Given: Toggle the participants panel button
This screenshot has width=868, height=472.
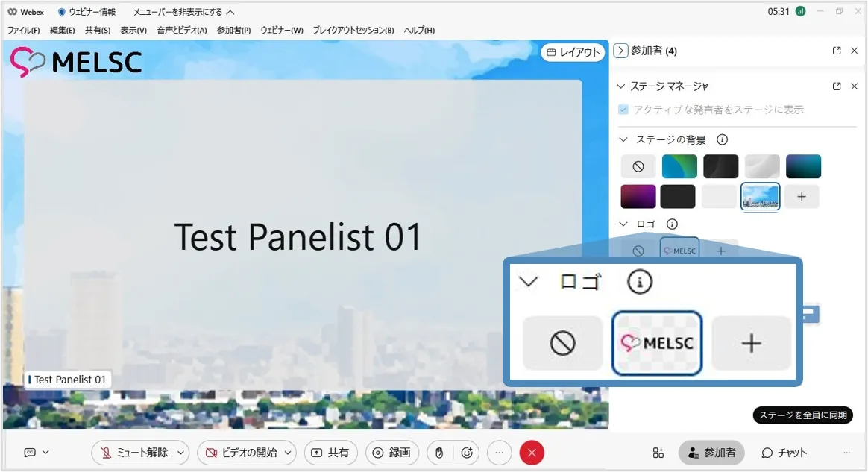Looking at the screenshot, I should (711, 453).
